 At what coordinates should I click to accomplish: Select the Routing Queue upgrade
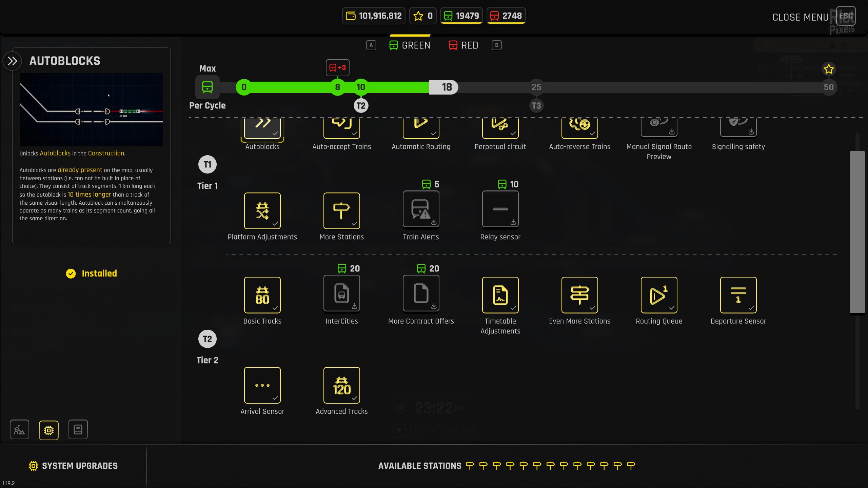click(659, 295)
